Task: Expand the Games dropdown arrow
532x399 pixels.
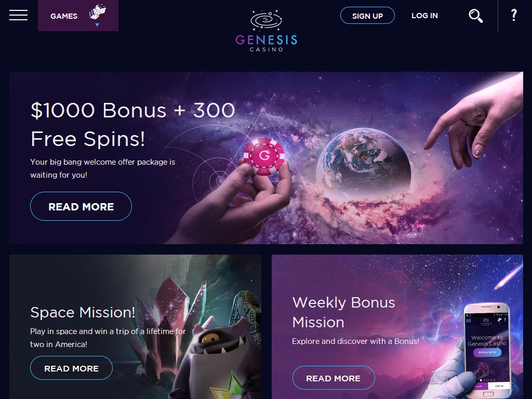Action: [97, 25]
